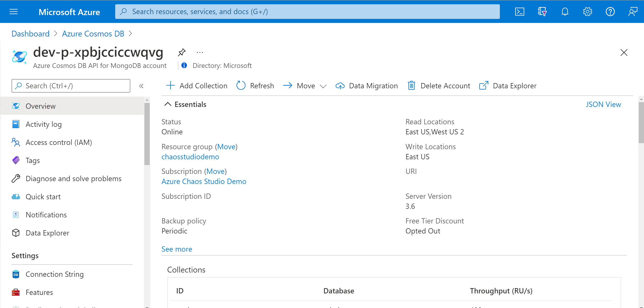Click the See more link
Viewport: 644px width, 308px height.
pos(177,248)
